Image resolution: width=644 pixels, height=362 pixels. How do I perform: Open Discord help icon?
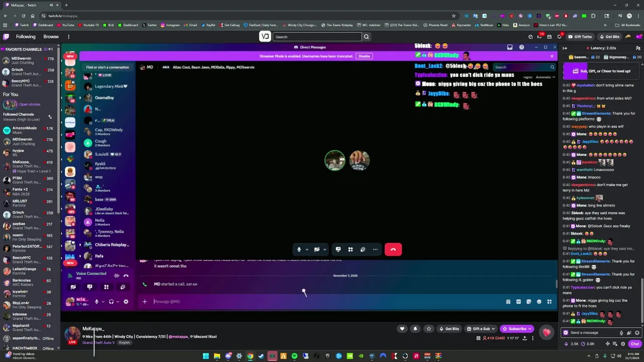(521, 47)
